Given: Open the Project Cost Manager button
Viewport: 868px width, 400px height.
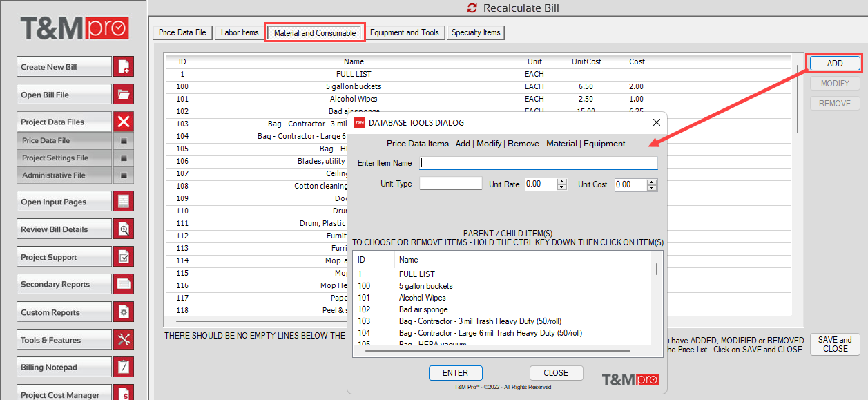Looking at the screenshot, I should (x=64, y=394).
